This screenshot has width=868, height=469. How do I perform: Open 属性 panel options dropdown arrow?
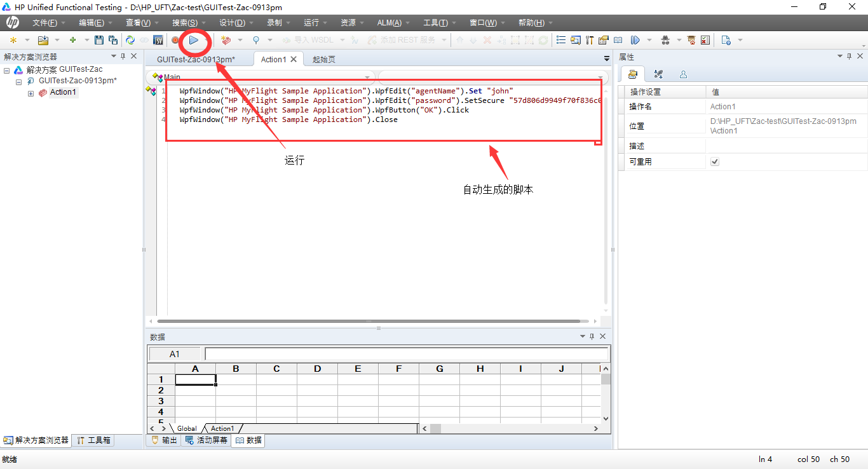click(x=841, y=57)
